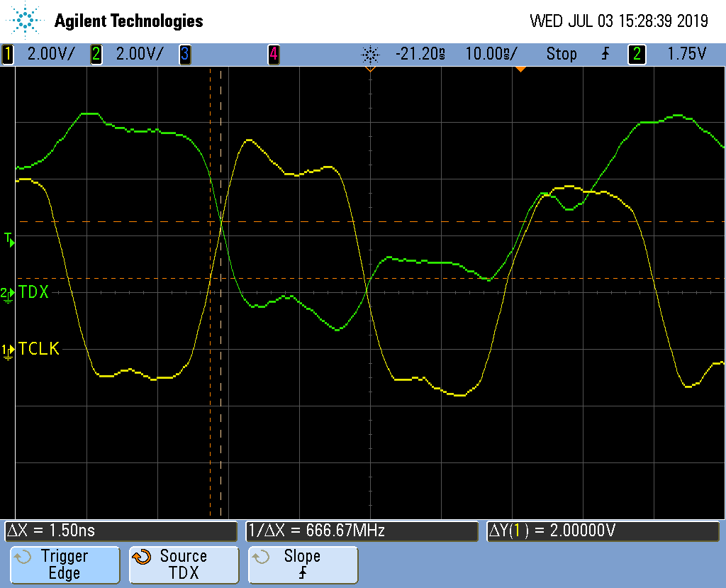The height and width of the screenshot is (588, 726).
Task: Click the trigger source 2 badge
Action: [x=636, y=54]
